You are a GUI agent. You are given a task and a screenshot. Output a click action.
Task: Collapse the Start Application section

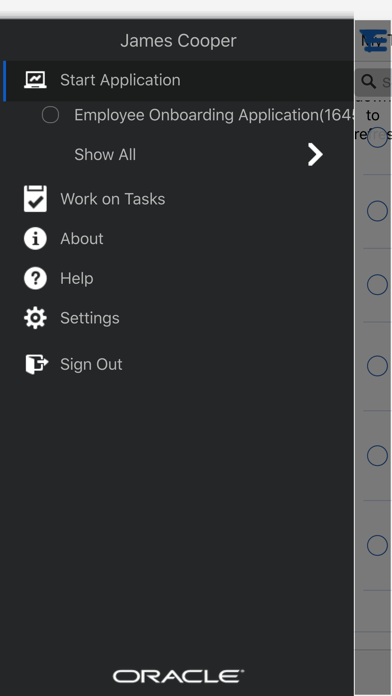click(x=179, y=80)
